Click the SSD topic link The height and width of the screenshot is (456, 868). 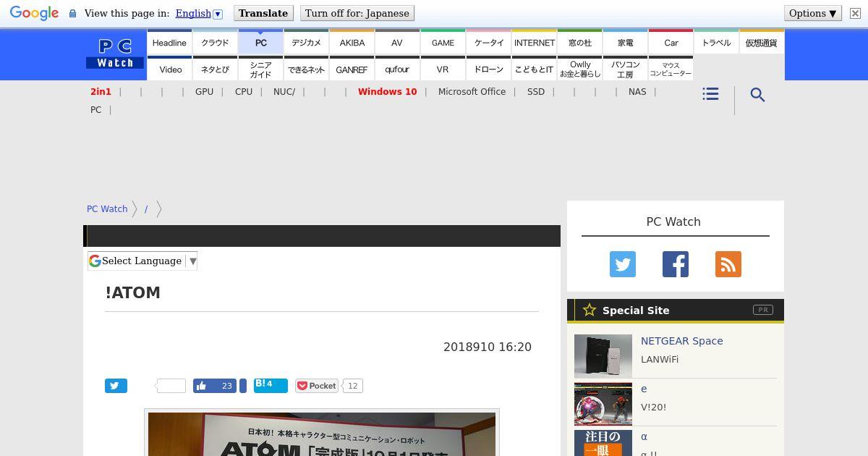click(536, 91)
